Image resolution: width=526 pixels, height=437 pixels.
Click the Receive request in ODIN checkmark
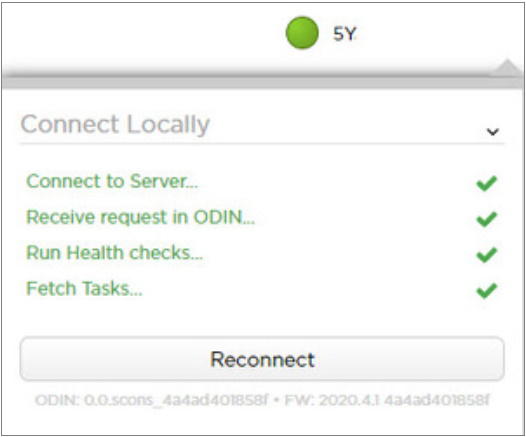point(486,219)
